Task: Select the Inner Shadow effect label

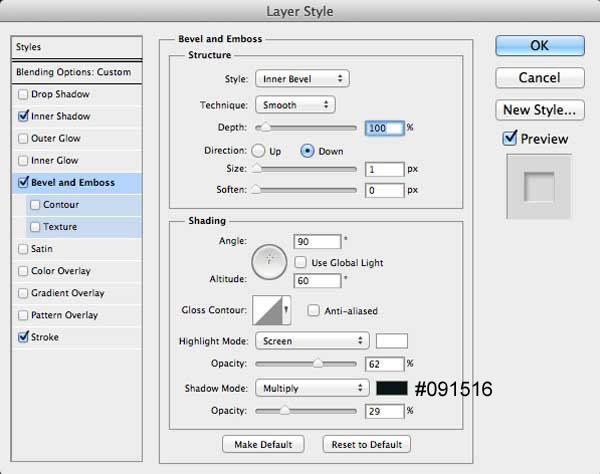Action: (60, 116)
